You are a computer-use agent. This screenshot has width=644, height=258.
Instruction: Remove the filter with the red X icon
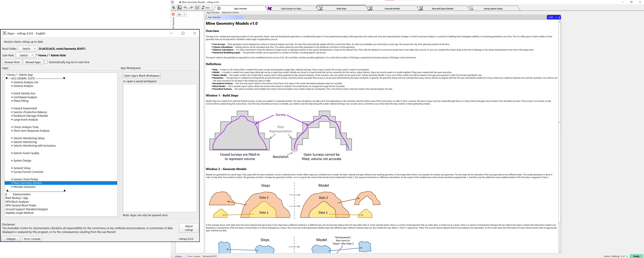173,14
